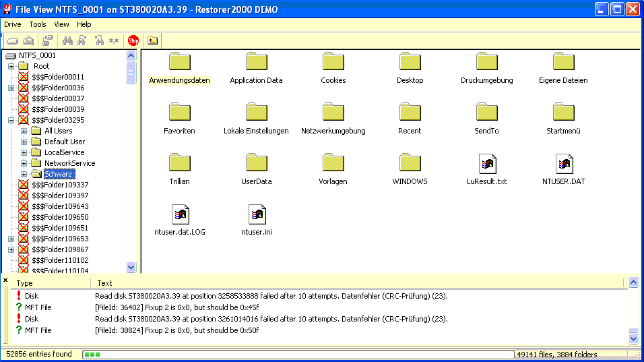The image size is (644, 362).
Task: Select the Recent folder
Action: click(x=410, y=119)
